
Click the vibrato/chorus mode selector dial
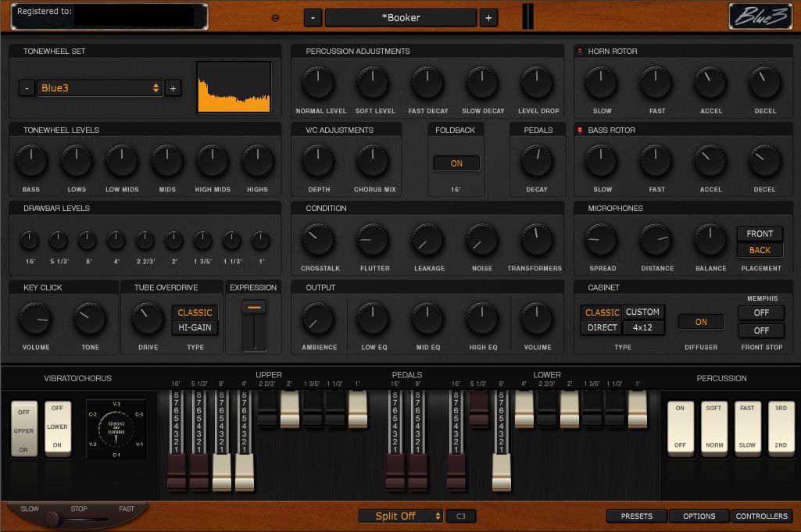(116, 429)
